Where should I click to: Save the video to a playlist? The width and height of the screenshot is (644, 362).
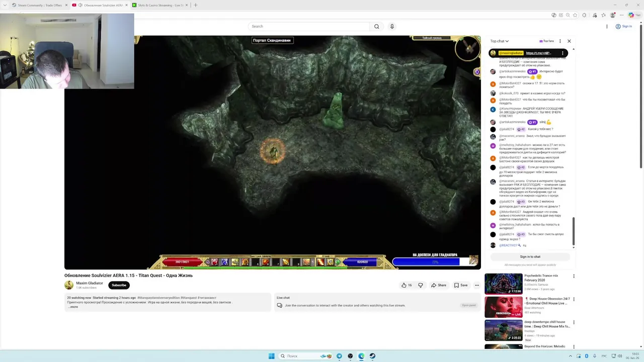461,285
